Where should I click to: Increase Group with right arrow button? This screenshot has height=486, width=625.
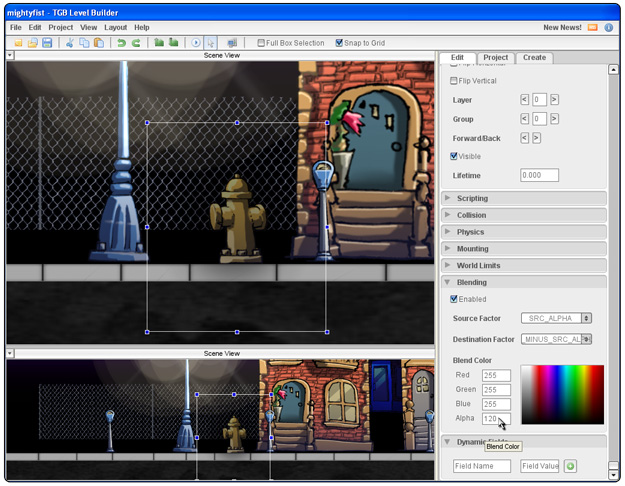point(554,119)
